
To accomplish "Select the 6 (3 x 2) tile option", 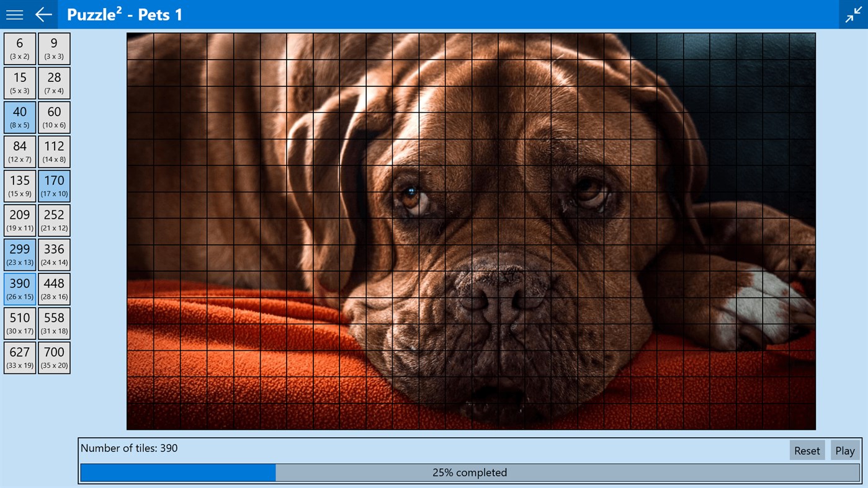I will (x=19, y=48).
